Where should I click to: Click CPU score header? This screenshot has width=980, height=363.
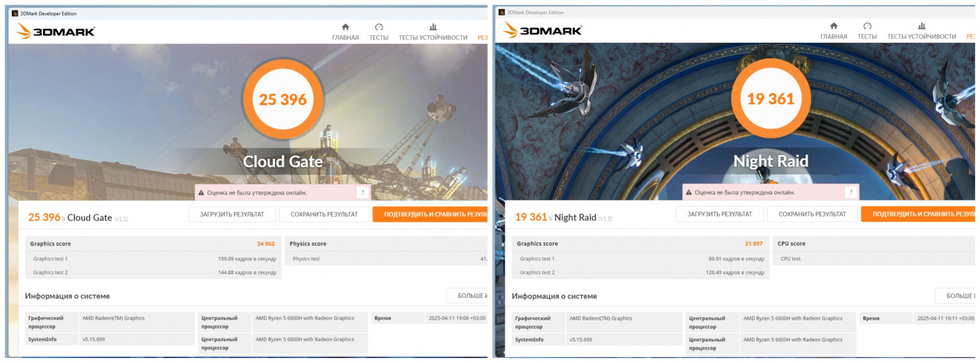(792, 244)
